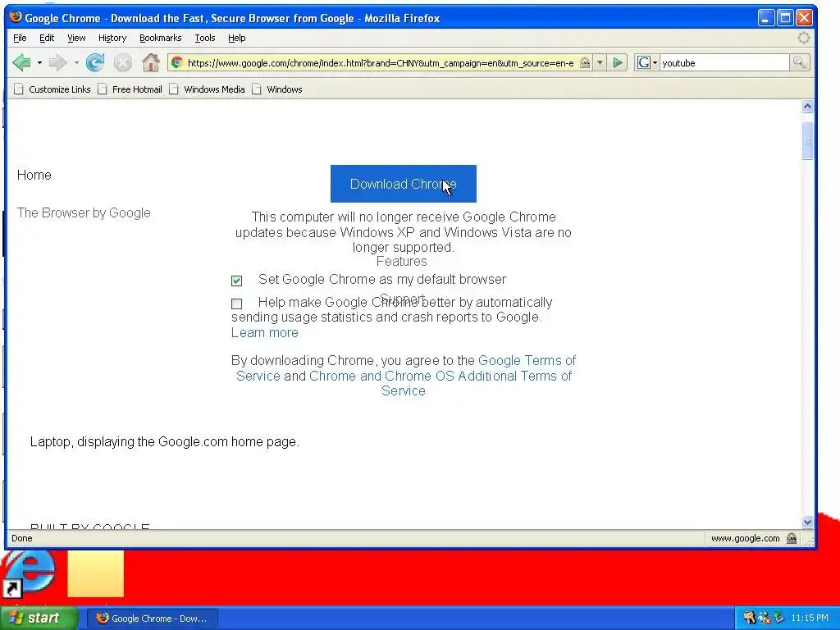Select the Google Chrome Firefox taskbar button
840x630 pixels.
[152, 619]
